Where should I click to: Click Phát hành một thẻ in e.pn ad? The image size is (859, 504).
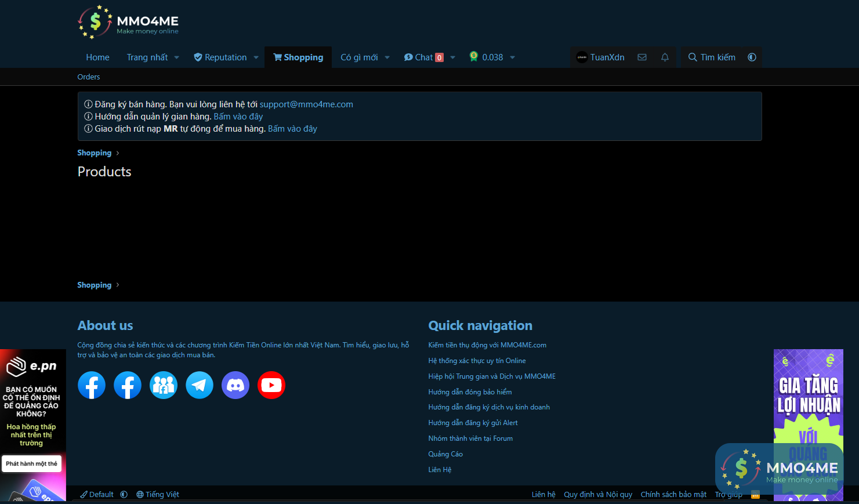point(31,463)
